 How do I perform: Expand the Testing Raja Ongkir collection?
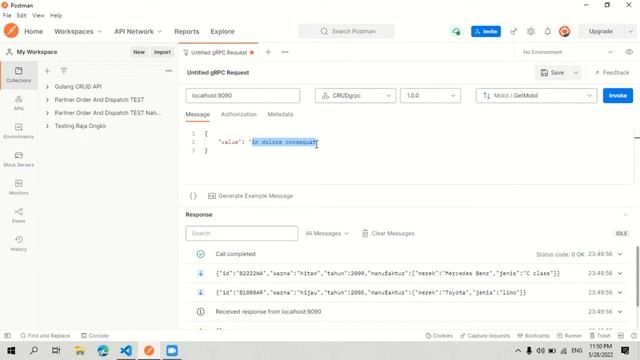47,126
